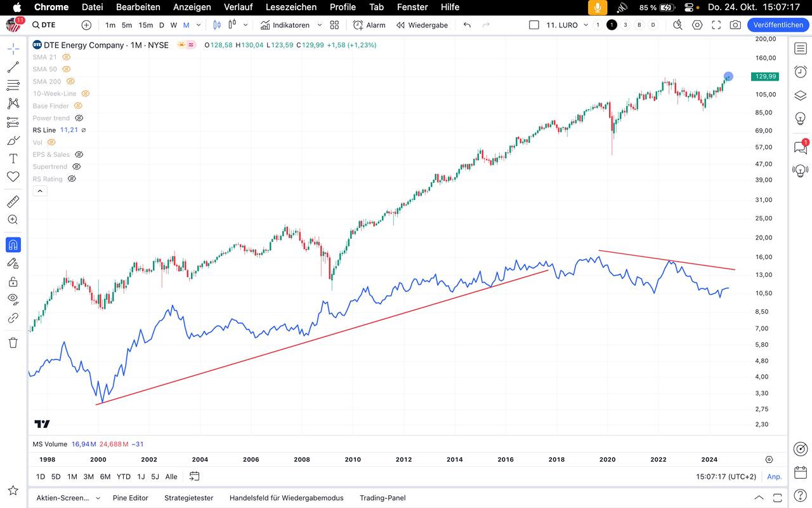Viewport: 812px width, 508px height.
Task: Expand the time interval dropdown arrow
Action: click(199, 25)
